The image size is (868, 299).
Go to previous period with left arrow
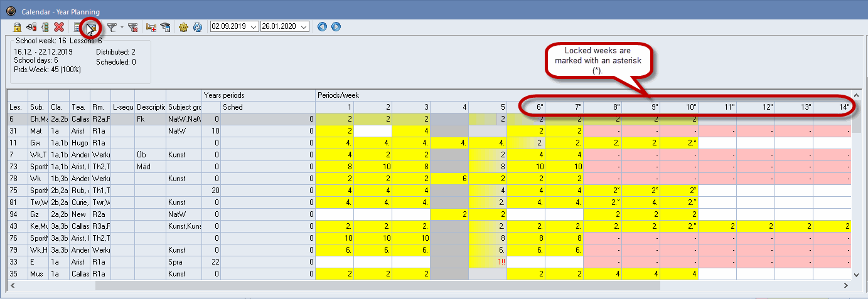pos(323,27)
